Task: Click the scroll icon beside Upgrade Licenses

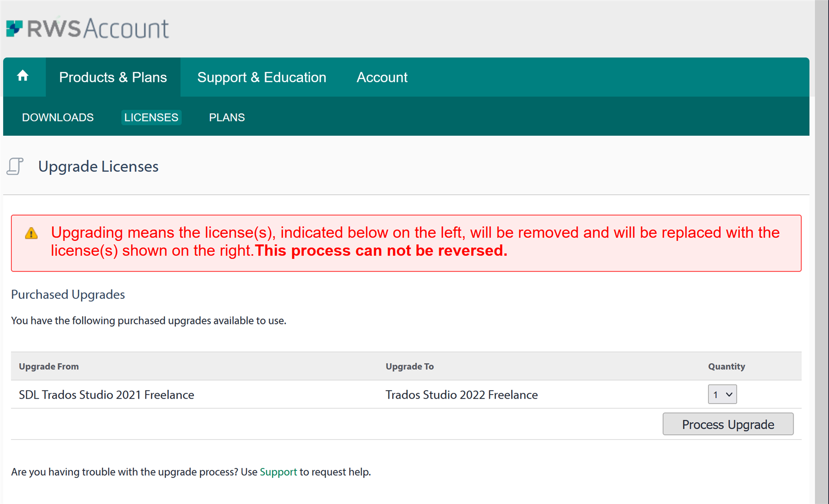Action: (15, 167)
